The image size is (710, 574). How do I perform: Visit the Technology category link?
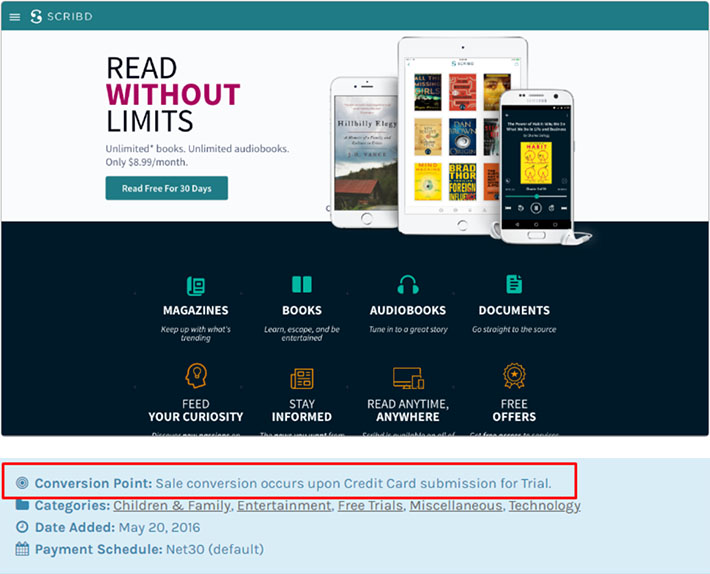pyautogui.click(x=544, y=505)
